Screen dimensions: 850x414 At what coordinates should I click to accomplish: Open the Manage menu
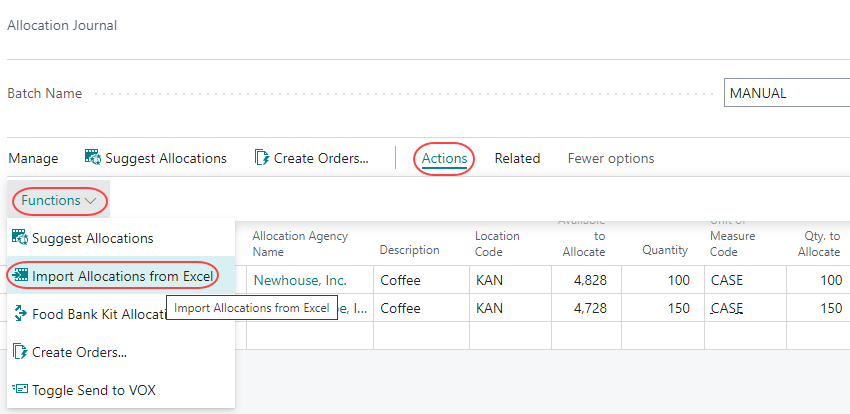pos(33,158)
